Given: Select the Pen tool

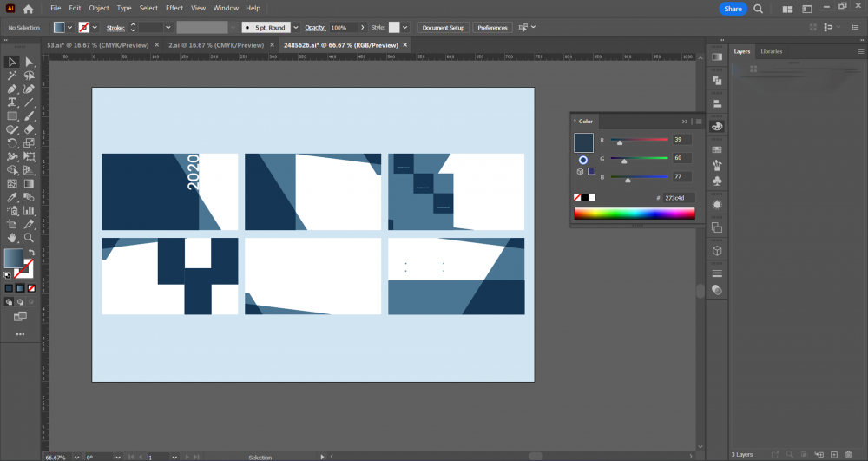Looking at the screenshot, I should pos(11,89).
